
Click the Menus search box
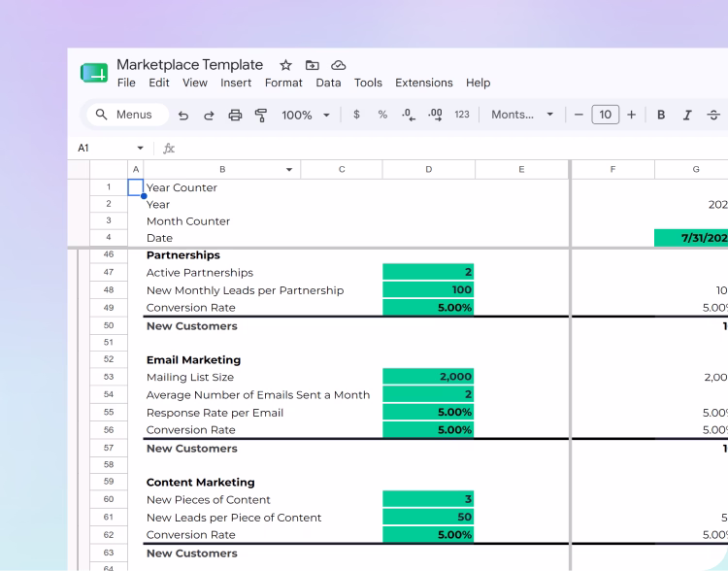(128, 115)
